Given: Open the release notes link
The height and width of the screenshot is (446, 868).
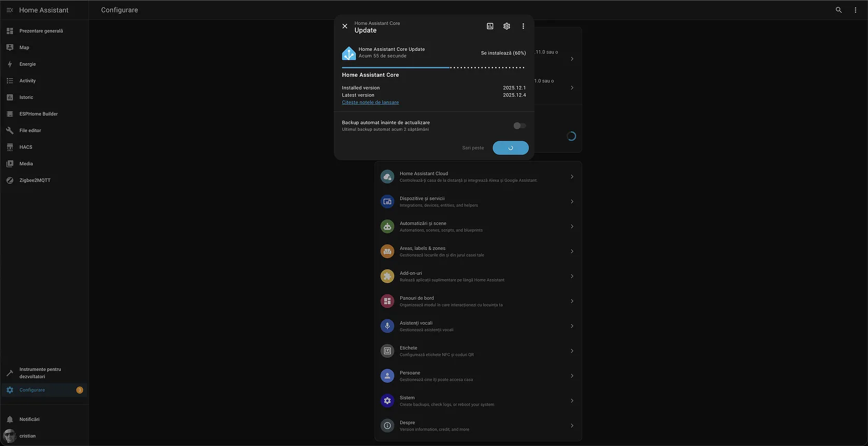Looking at the screenshot, I should coord(370,103).
